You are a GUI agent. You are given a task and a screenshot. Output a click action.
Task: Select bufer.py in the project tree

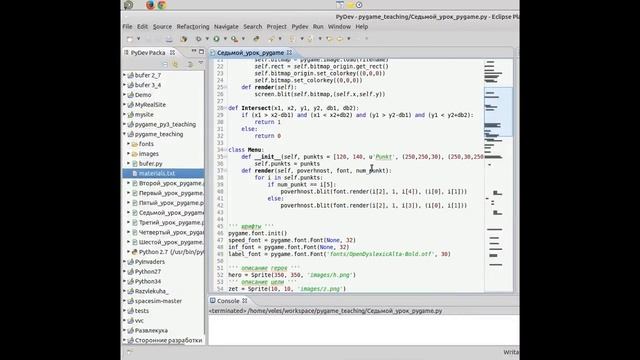[x=151, y=164]
